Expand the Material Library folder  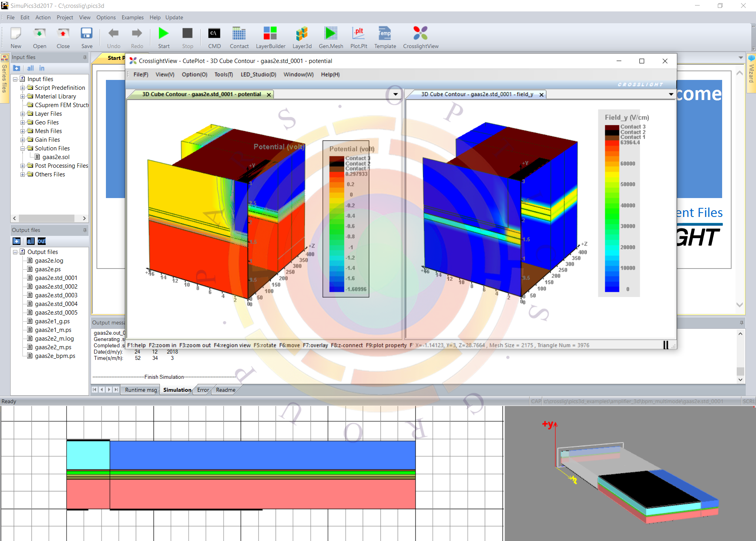point(22,96)
